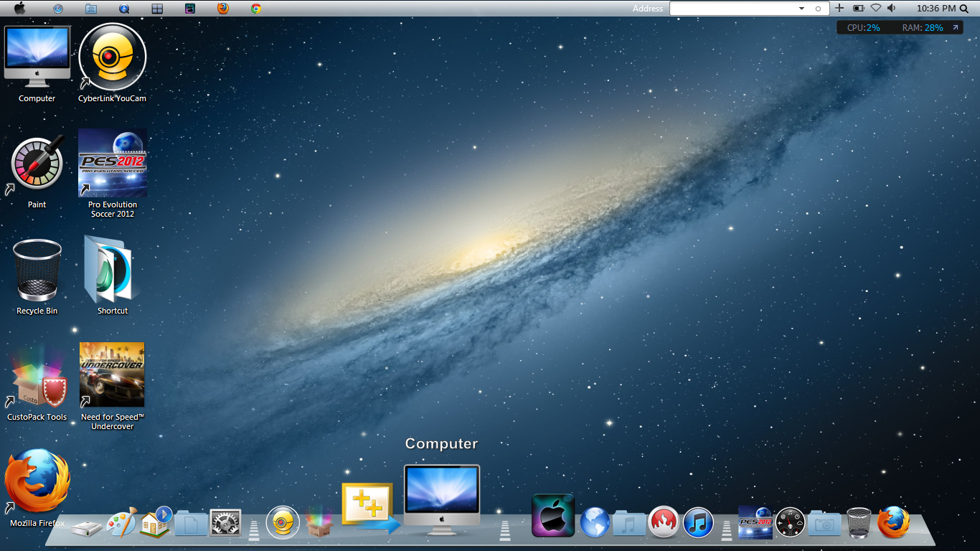
Task: Launch Firefox from the top bar
Action: coord(223,9)
